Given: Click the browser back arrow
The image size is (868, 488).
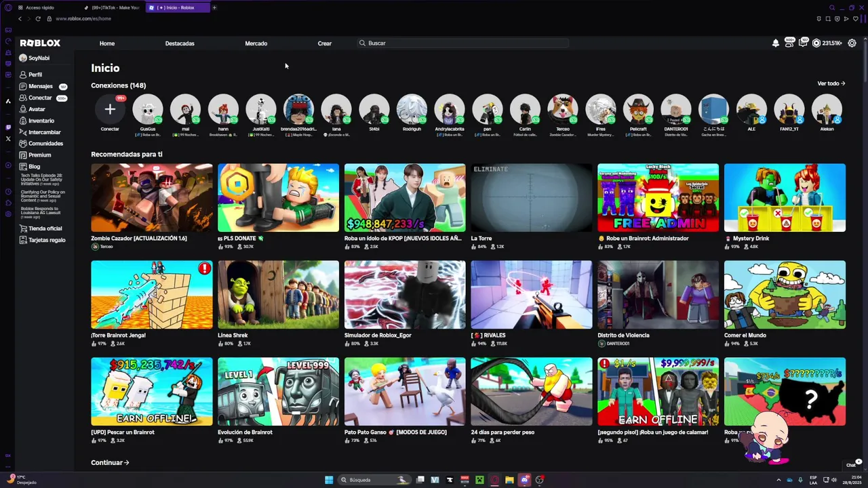Looking at the screenshot, I should pyautogui.click(x=20, y=18).
